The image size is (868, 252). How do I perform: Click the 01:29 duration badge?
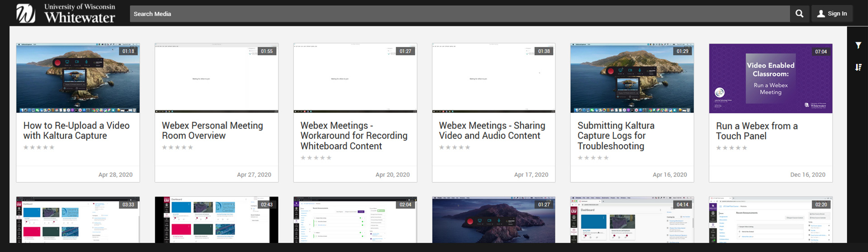683,51
